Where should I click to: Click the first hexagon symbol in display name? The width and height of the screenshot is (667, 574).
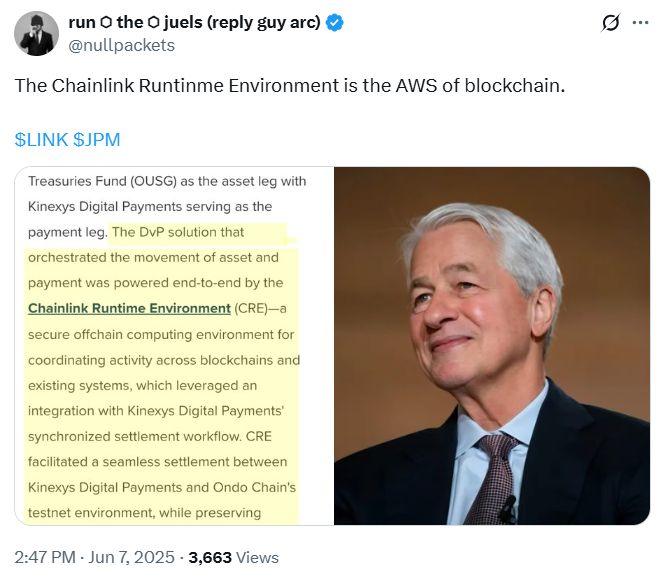click(104, 23)
